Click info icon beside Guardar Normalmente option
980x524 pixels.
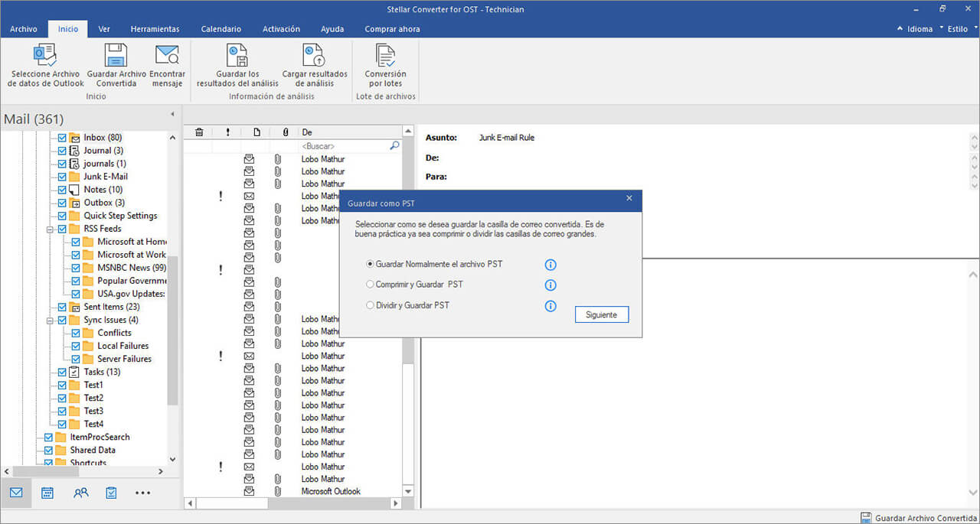tap(550, 265)
